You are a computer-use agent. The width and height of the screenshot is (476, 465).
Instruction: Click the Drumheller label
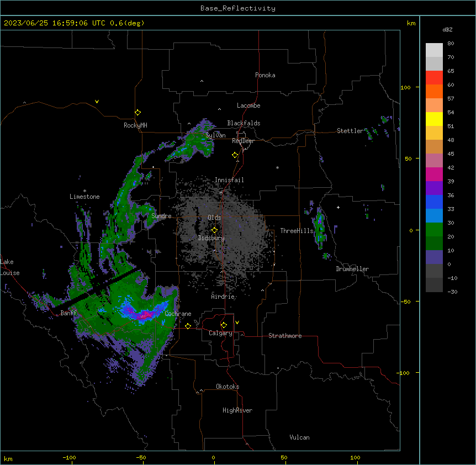pyautogui.click(x=352, y=269)
